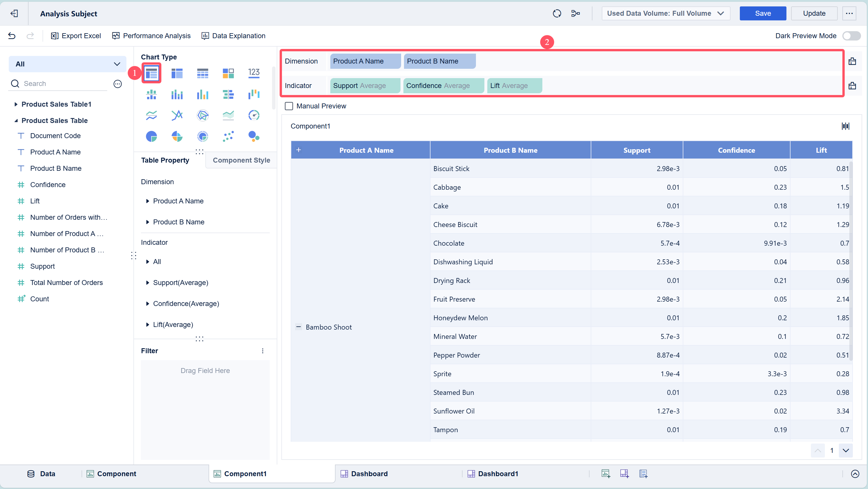The width and height of the screenshot is (868, 489).
Task: Click the refresh data icon in header
Action: coord(557,13)
